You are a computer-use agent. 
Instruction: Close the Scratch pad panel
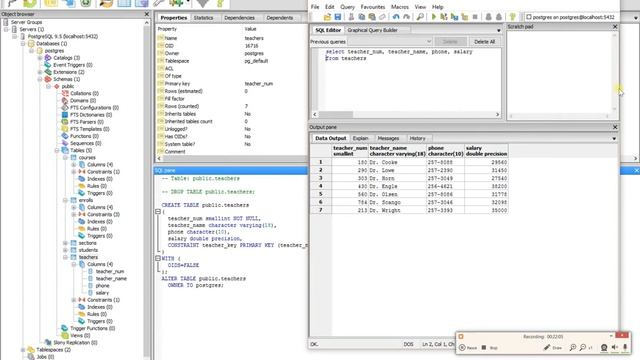tap(615, 27)
